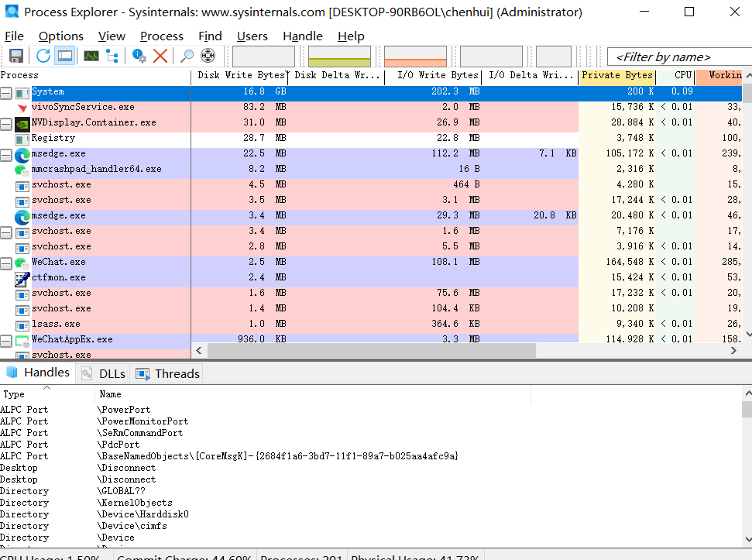Open the File menu
The height and width of the screenshot is (560, 752).
point(14,36)
